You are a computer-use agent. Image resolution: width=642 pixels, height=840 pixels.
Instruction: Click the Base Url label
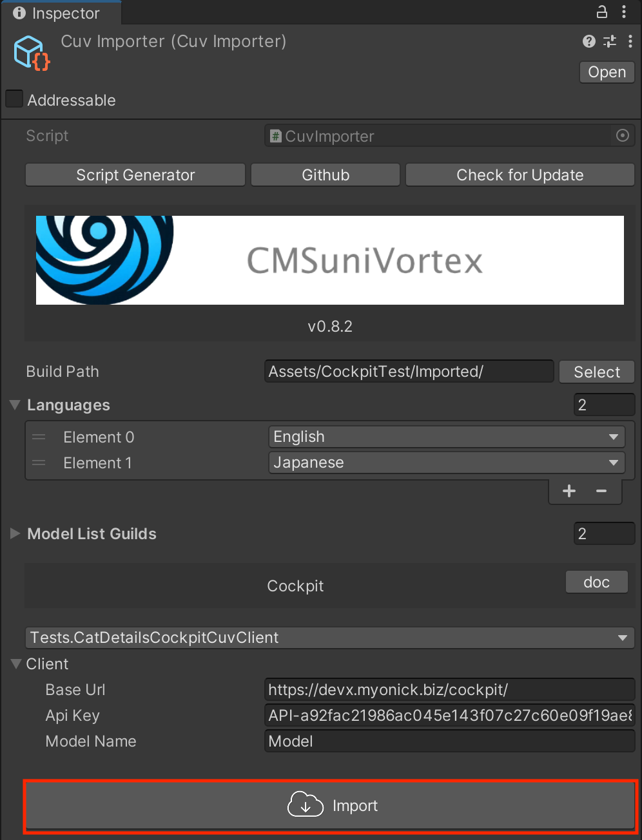click(x=75, y=690)
